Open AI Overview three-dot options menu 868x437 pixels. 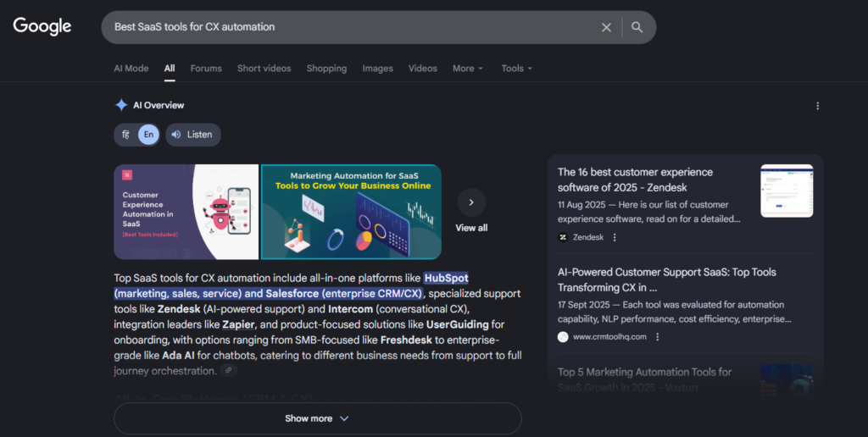(817, 106)
